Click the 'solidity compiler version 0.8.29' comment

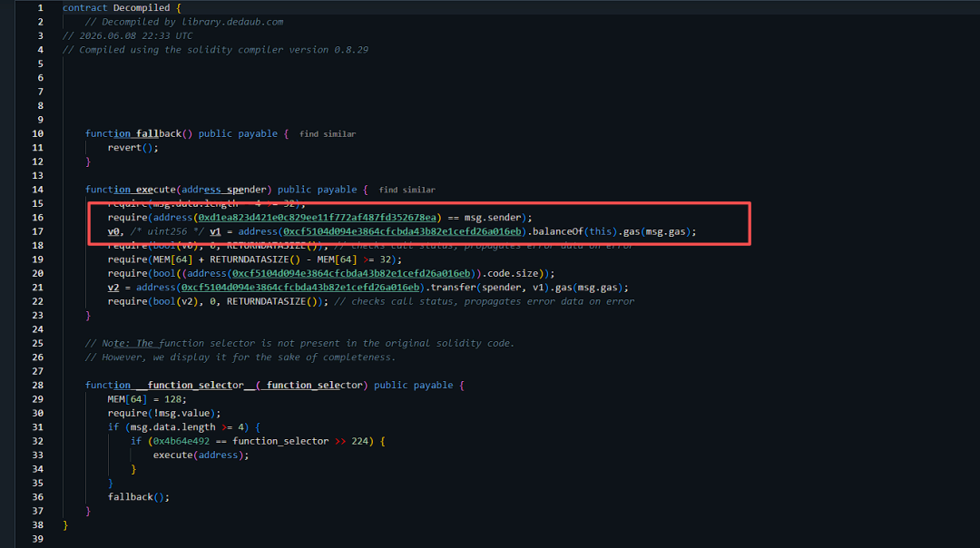pos(215,50)
